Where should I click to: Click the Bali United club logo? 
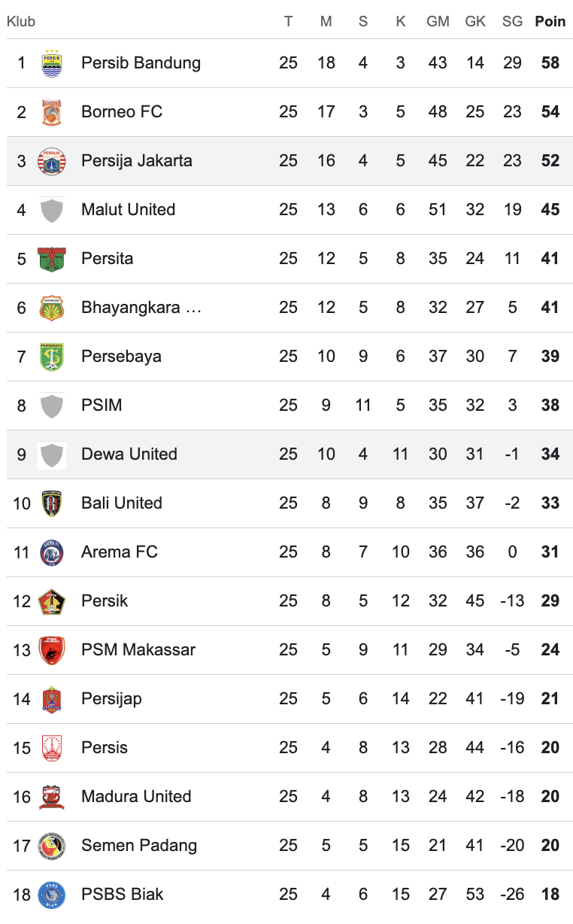pos(52,503)
